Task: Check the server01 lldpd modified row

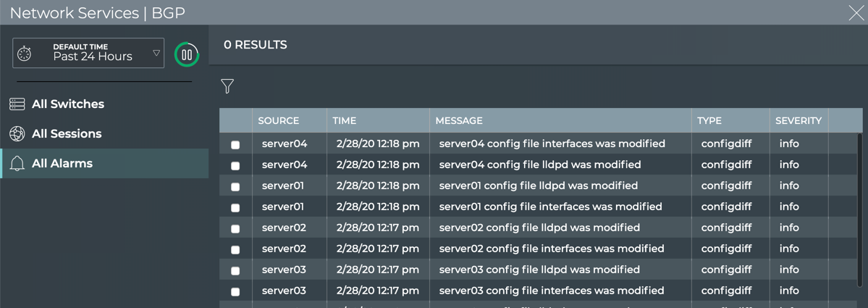Action: tap(235, 187)
